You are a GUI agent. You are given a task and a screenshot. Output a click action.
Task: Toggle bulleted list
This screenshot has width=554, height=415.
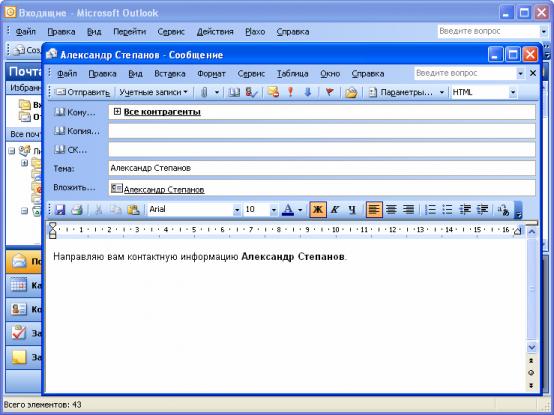click(447, 209)
